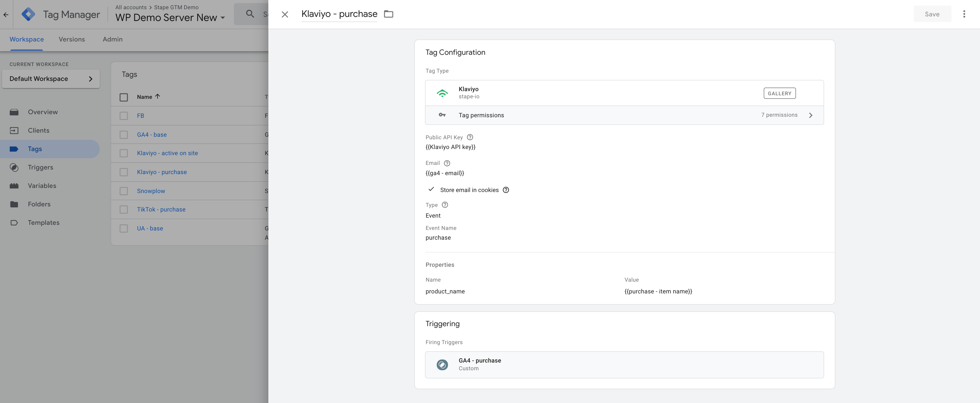
Task: Click All accounts breadcrumb
Action: click(x=131, y=7)
